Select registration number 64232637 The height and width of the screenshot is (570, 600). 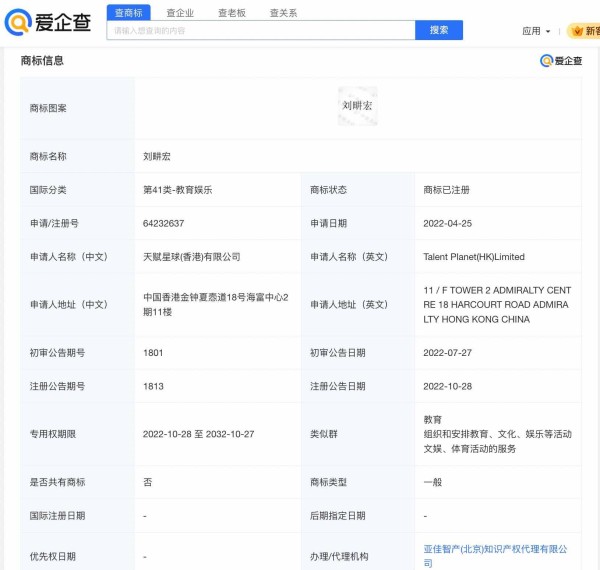[x=163, y=223]
